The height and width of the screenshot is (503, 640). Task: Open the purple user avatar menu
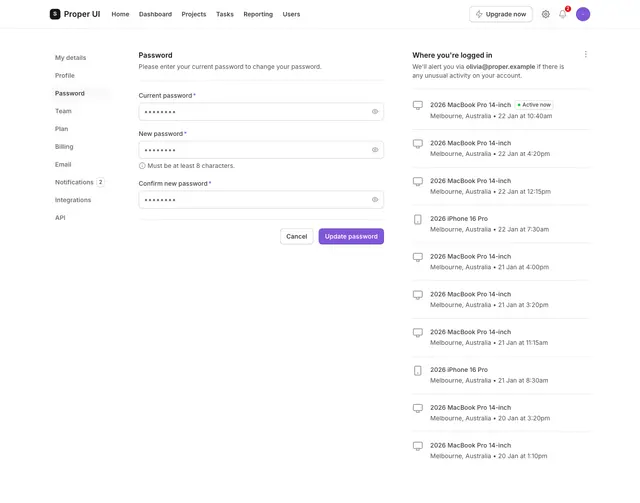pyautogui.click(x=582, y=14)
